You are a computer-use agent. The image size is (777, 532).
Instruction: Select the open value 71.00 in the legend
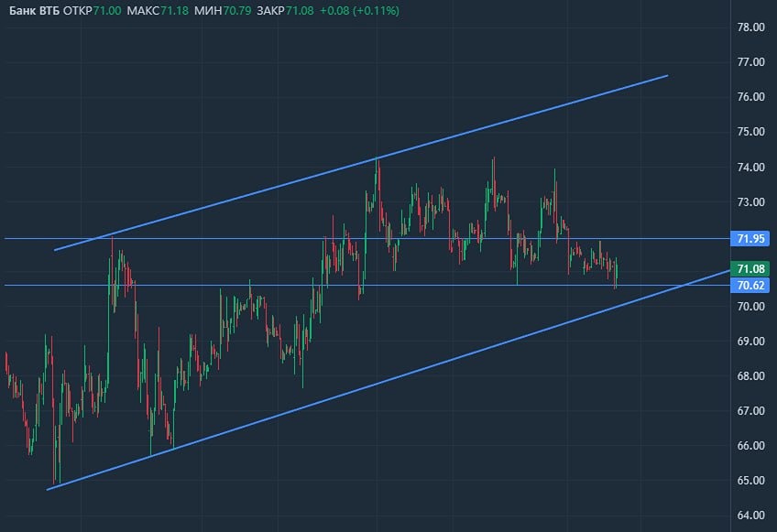[x=107, y=10]
